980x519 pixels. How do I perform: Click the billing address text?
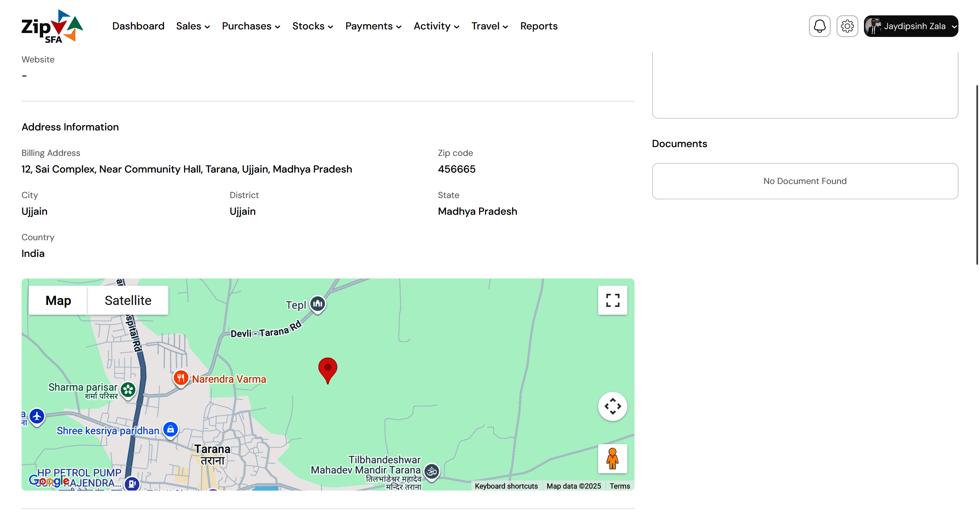[x=187, y=169]
